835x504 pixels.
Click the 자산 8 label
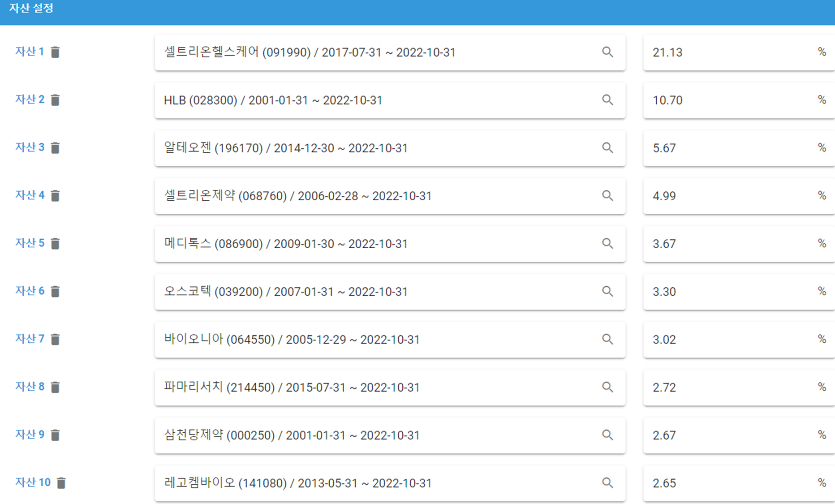point(30,387)
